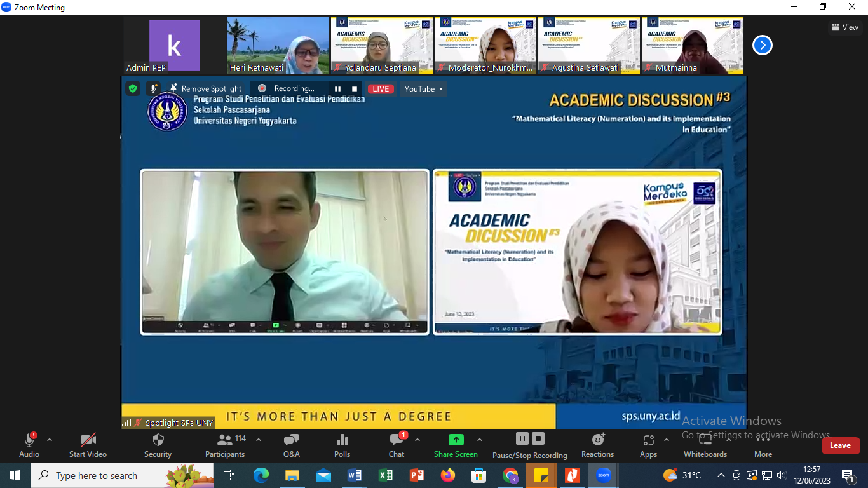
Task: Pause recording in the bottom toolbar
Action: click(522, 438)
